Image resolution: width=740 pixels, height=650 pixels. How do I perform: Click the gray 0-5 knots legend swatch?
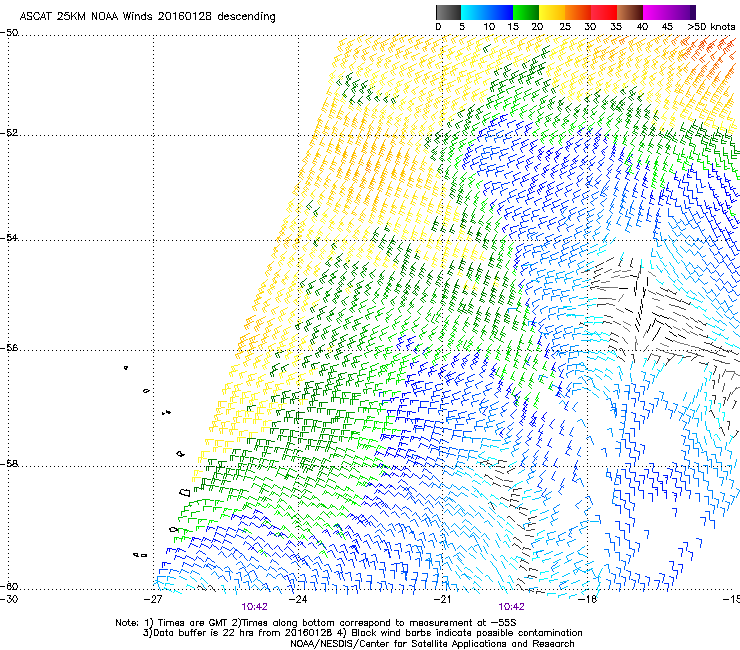click(448, 12)
